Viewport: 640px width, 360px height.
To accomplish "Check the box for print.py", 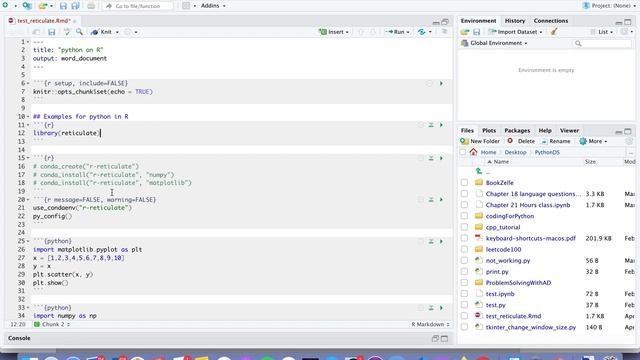I will click(x=464, y=271).
